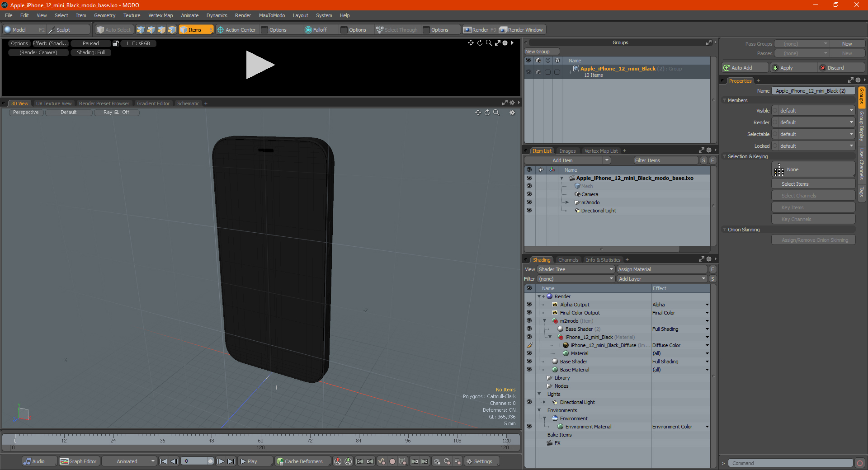Viewport: 868px width, 470px height.
Task: Switch to Images tab
Action: tap(567, 151)
